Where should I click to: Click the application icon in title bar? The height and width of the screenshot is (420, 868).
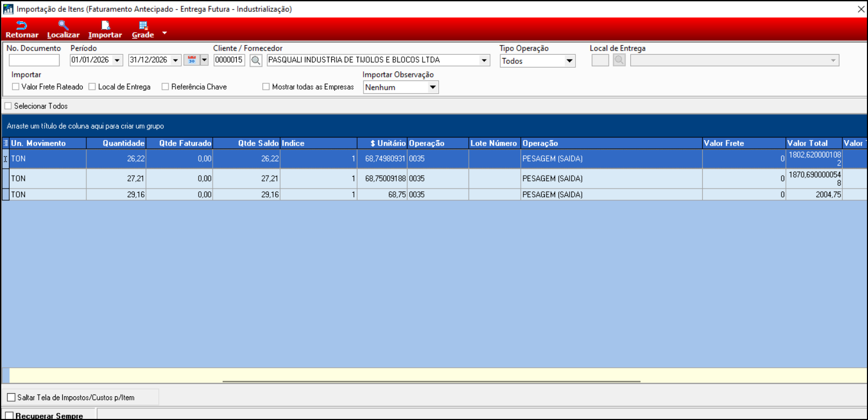click(8, 9)
